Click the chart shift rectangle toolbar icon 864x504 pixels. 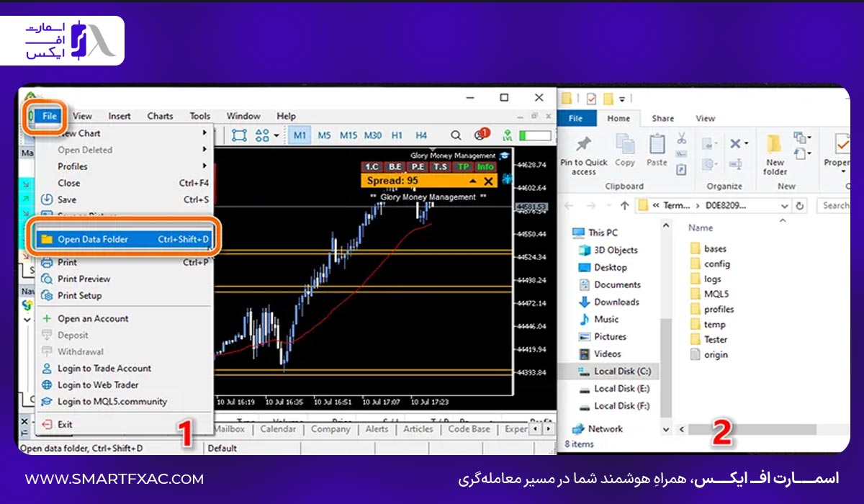tap(240, 135)
